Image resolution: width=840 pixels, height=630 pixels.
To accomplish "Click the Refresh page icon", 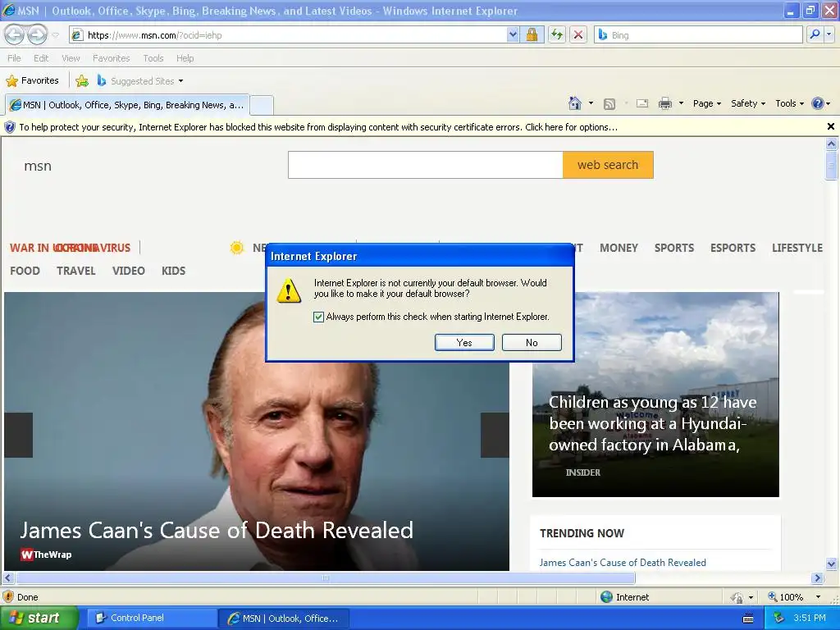I will (x=557, y=35).
